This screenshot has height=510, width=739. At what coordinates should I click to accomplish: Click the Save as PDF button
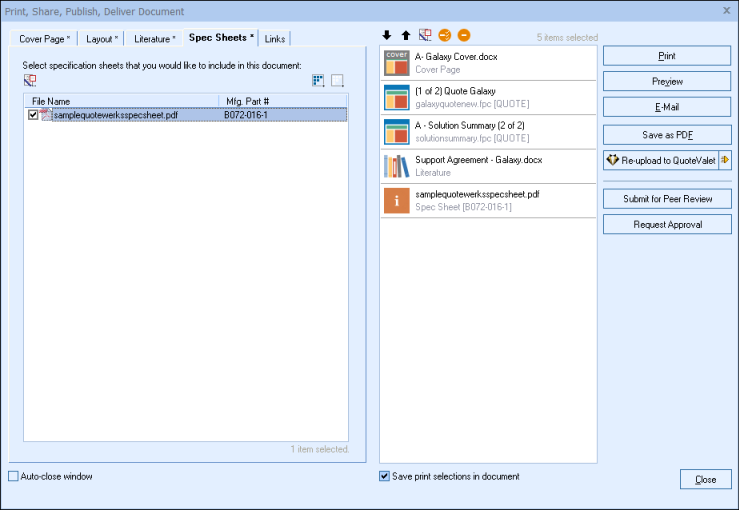667,134
